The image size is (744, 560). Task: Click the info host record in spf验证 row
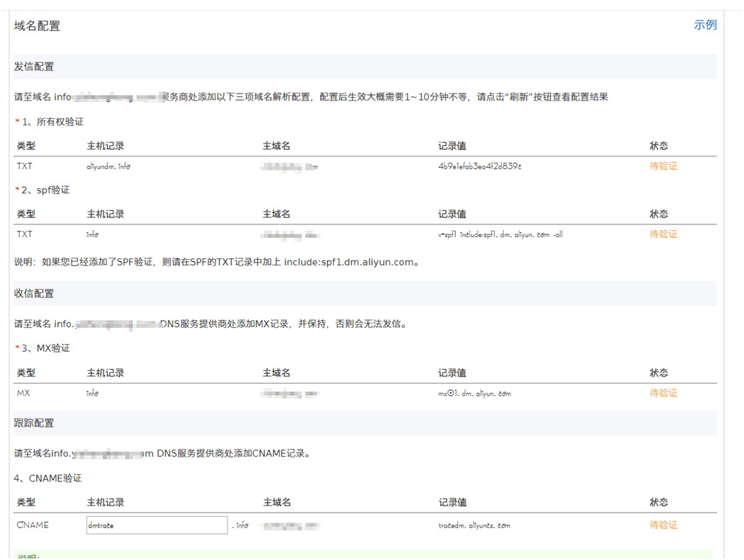pyautogui.click(x=93, y=234)
